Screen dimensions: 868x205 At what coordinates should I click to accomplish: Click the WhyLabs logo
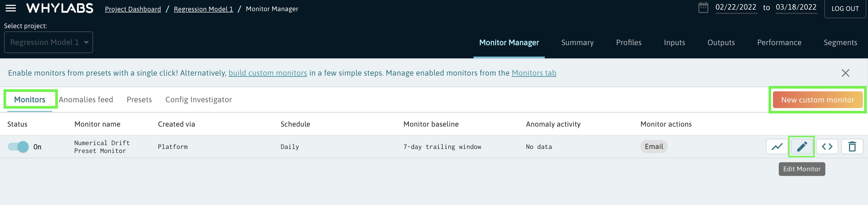point(60,8)
